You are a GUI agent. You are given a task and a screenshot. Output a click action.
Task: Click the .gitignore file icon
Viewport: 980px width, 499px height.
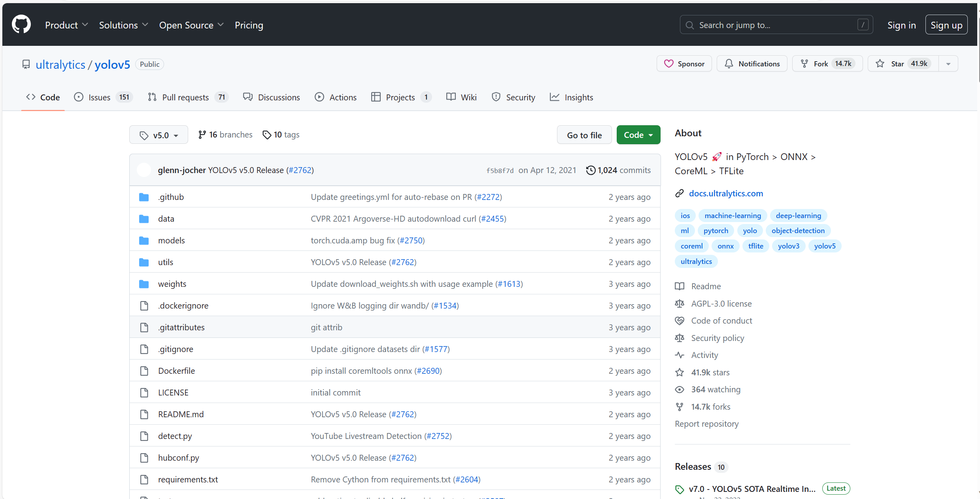point(144,349)
